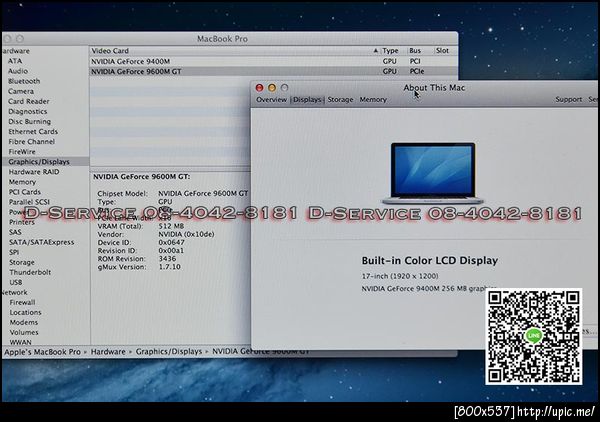
Task: Click Device ID value 0x0647
Action: coord(171,242)
